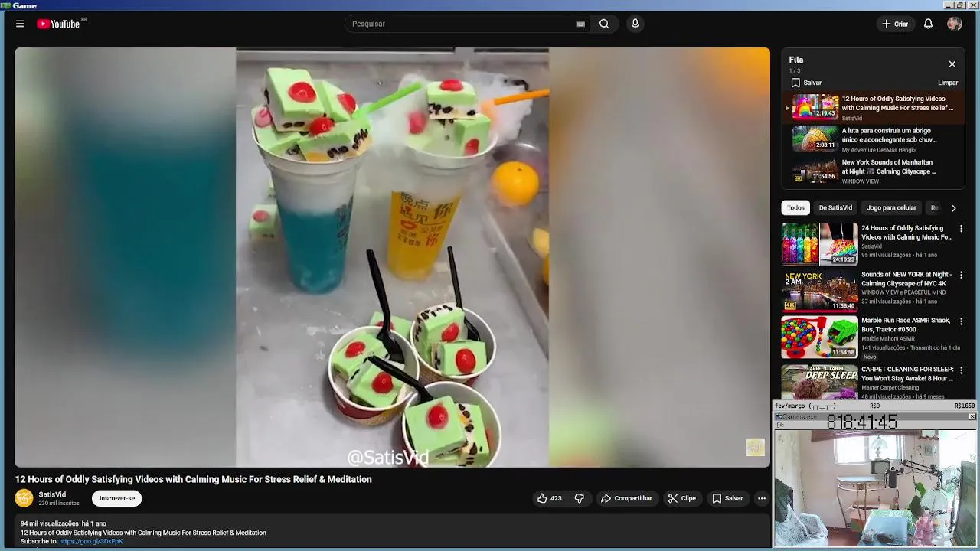The height and width of the screenshot is (551, 980).
Task: Open '24 Hours of Oddly Satisfying' suggested video
Action: tap(906, 233)
